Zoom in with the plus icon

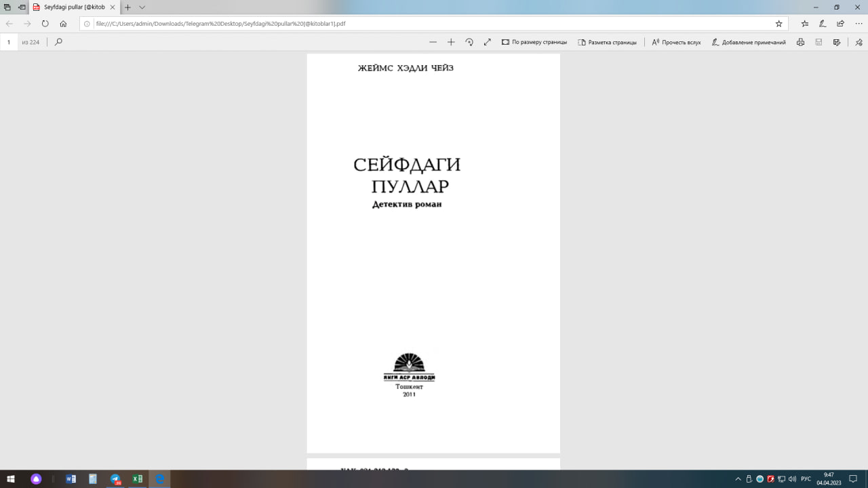click(451, 42)
